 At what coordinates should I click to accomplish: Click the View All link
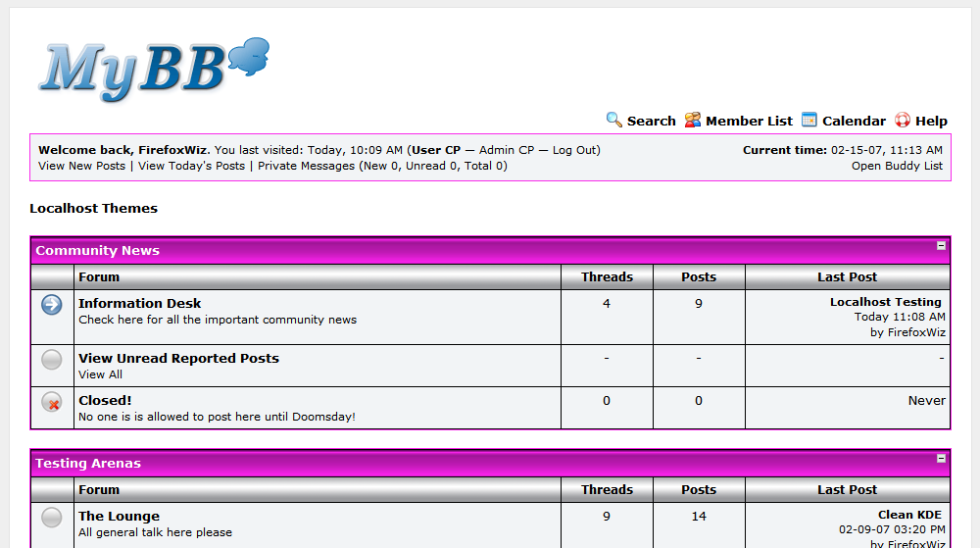[100, 374]
